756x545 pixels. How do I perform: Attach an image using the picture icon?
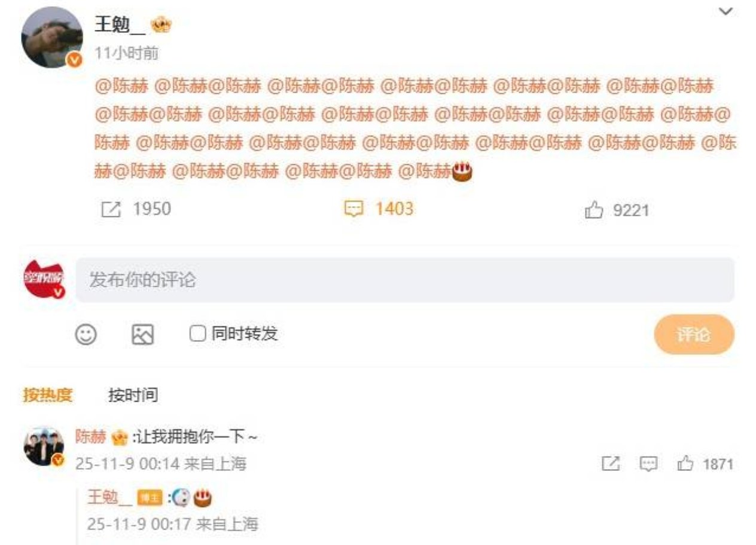[x=142, y=334]
